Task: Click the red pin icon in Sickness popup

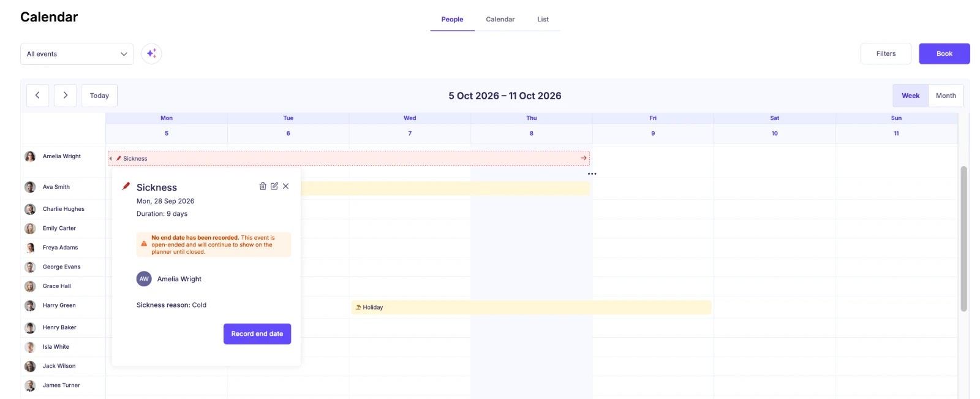Action: (x=126, y=186)
